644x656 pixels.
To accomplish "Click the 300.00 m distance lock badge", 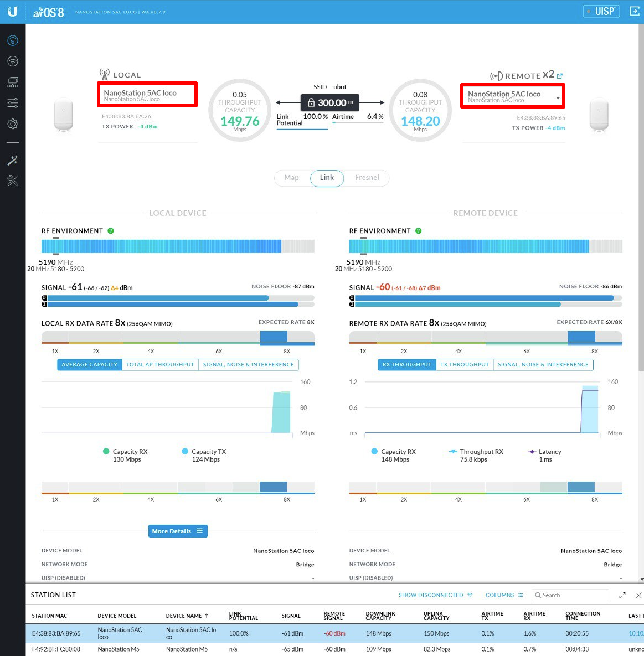I will [x=329, y=102].
